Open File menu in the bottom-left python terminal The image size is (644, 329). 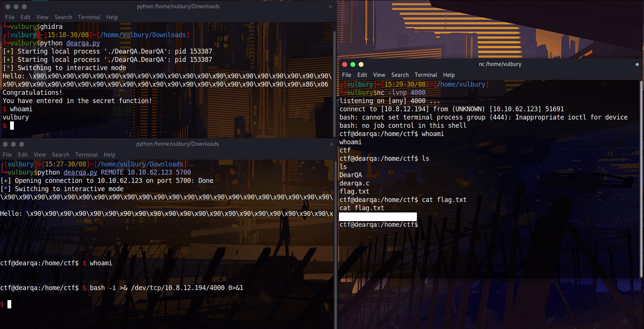click(x=7, y=155)
